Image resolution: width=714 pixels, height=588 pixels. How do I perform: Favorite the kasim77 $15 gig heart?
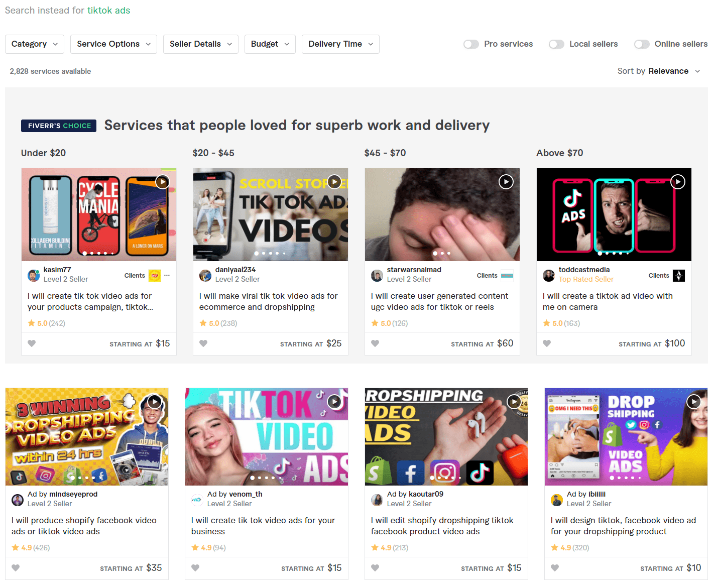click(x=32, y=343)
